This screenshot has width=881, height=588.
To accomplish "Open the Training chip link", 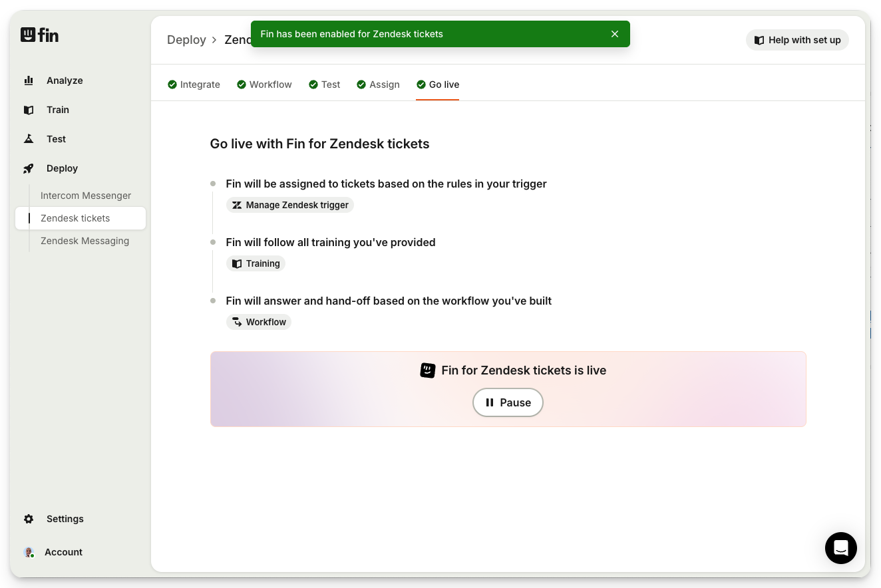I will 256,263.
